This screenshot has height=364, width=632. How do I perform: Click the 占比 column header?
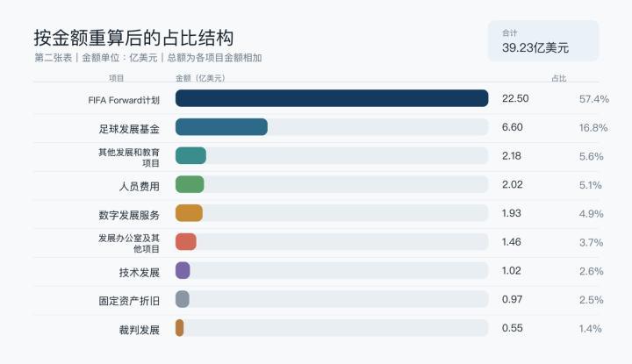click(x=559, y=78)
